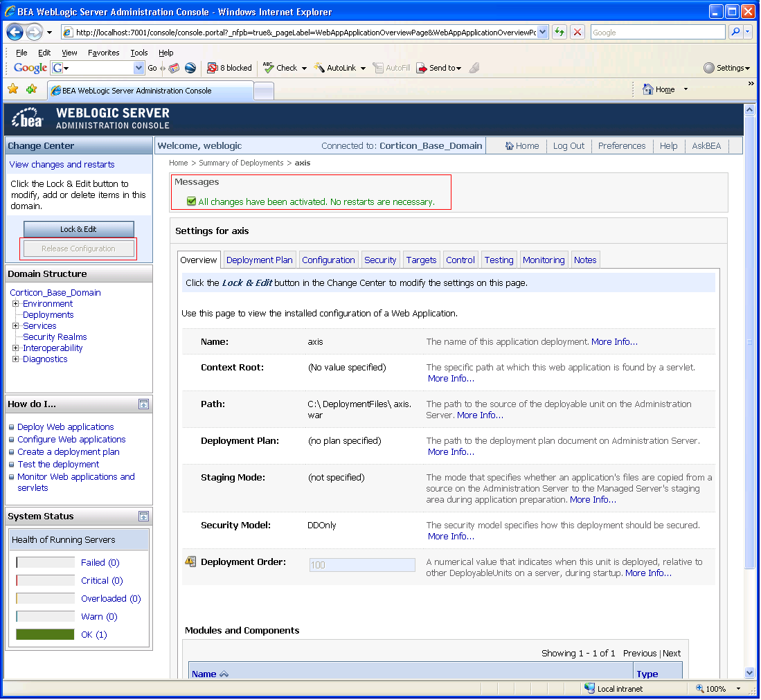Click the AutoFill toolbar button
The image size is (761, 700).
pyautogui.click(x=391, y=68)
